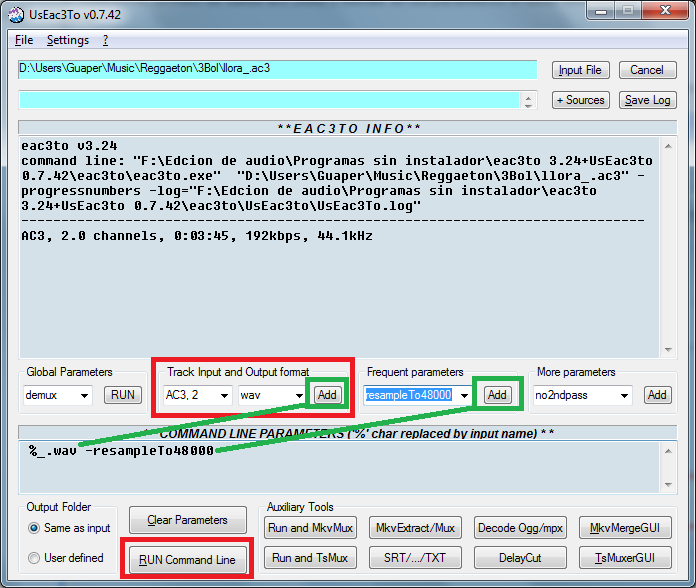Close the UsEac3To window
Image resolution: width=696 pixels, height=588 pixels.
click(664, 11)
